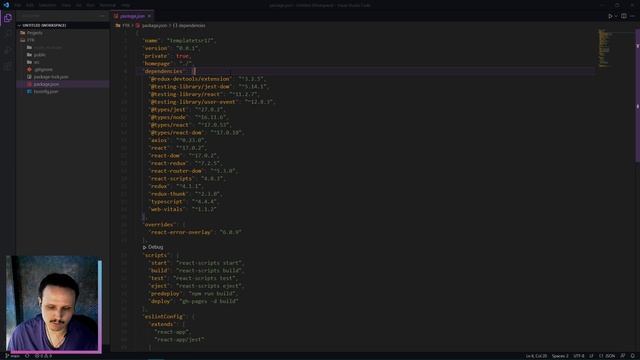The height and width of the screenshot is (360, 640).
Task: Collapse the UNTITLED (WORKSPACE) section
Action: [x=62, y=25]
